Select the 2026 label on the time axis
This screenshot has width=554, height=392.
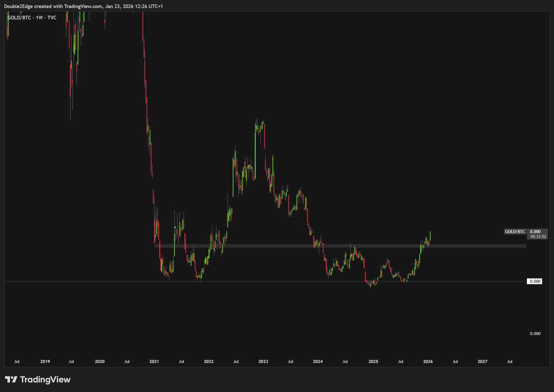pyautogui.click(x=428, y=362)
